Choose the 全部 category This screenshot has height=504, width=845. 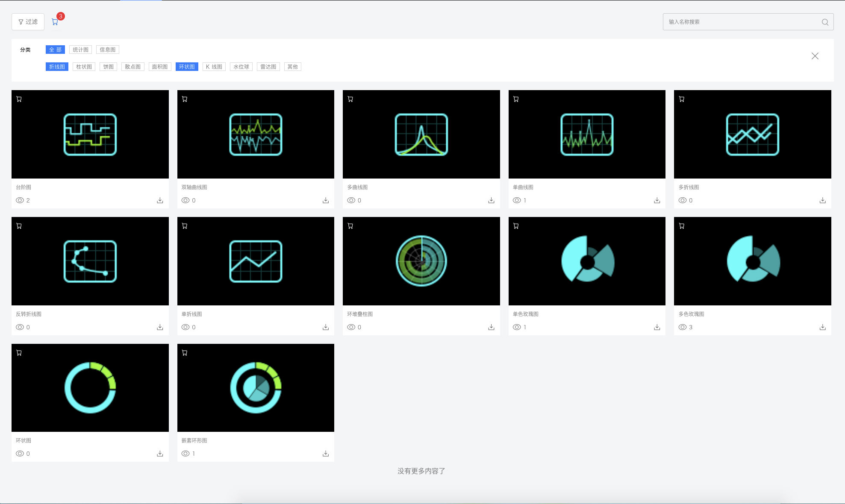(x=55, y=50)
